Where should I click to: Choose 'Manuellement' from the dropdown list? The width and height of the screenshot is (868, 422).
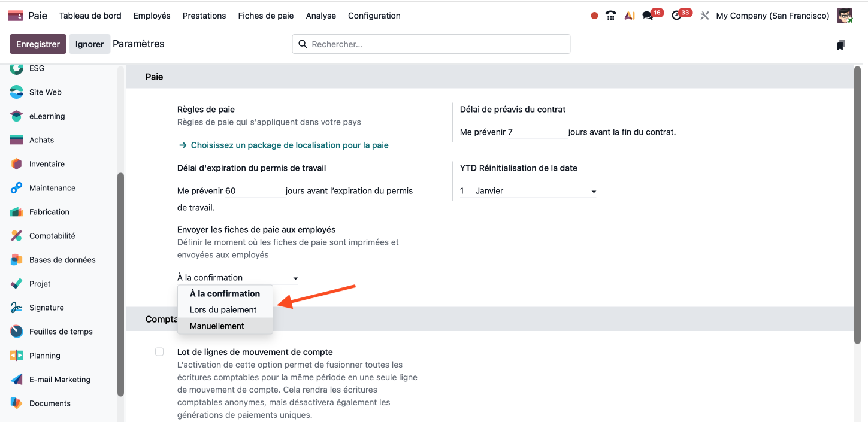click(x=217, y=326)
